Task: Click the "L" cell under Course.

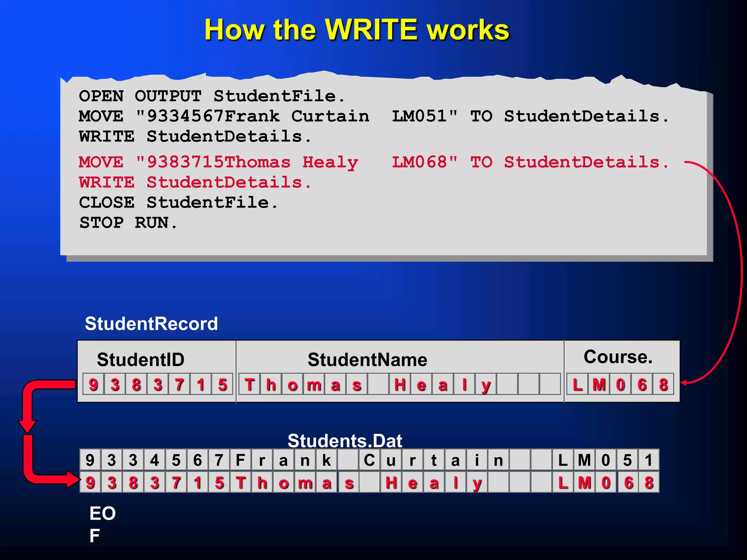Action: [577, 384]
